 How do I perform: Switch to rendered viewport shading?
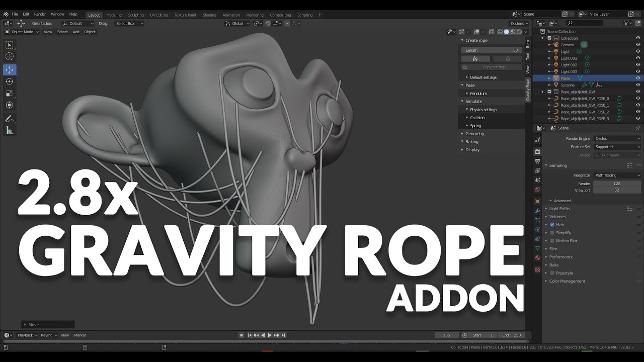(x=519, y=32)
